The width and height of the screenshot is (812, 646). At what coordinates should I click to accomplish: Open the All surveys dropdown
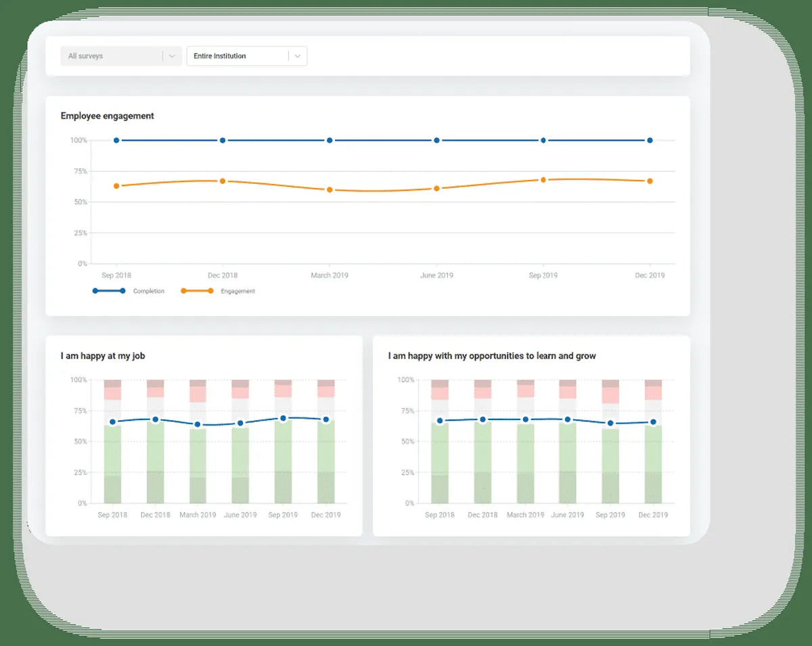click(x=112, y=56)
